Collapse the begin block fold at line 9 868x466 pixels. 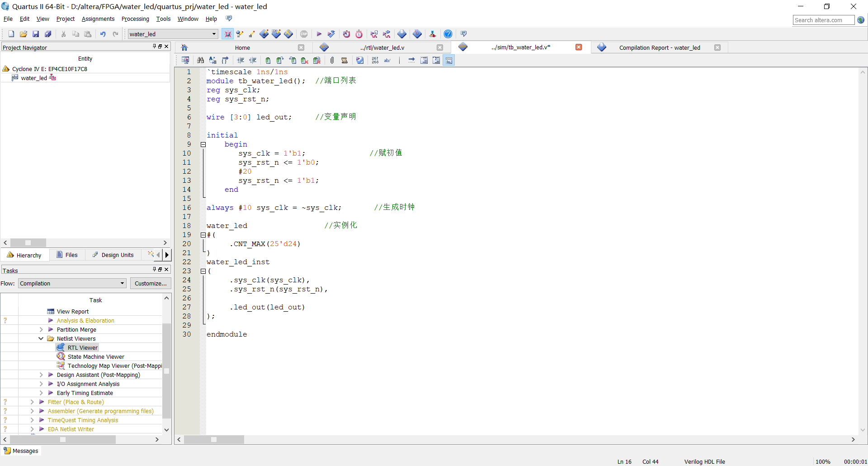point(203,145)
